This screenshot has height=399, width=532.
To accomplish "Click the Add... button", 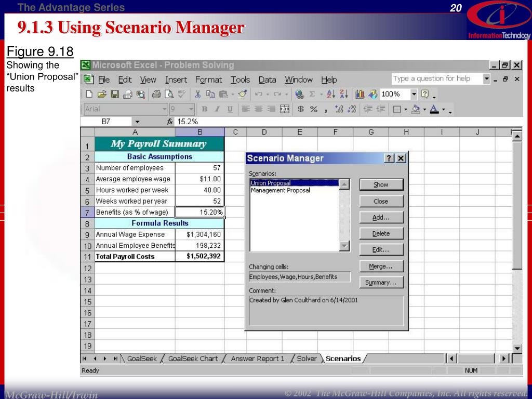I will pos(381,218).
